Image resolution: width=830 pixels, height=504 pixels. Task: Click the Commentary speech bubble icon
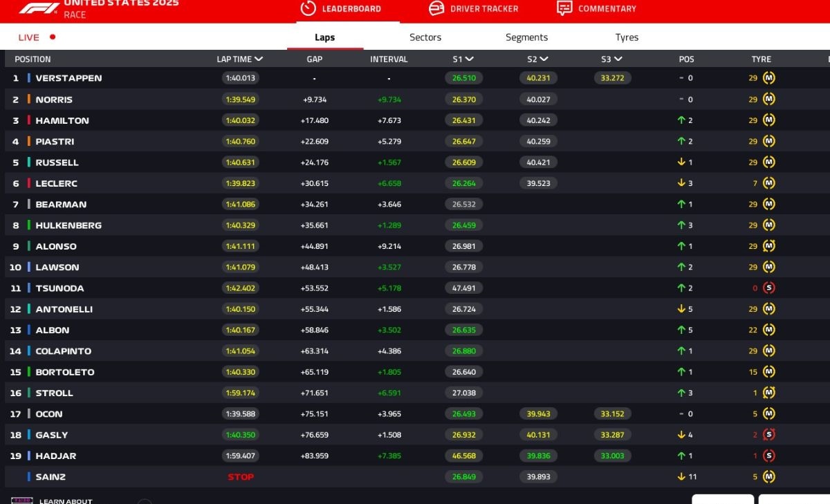[564, 8]
